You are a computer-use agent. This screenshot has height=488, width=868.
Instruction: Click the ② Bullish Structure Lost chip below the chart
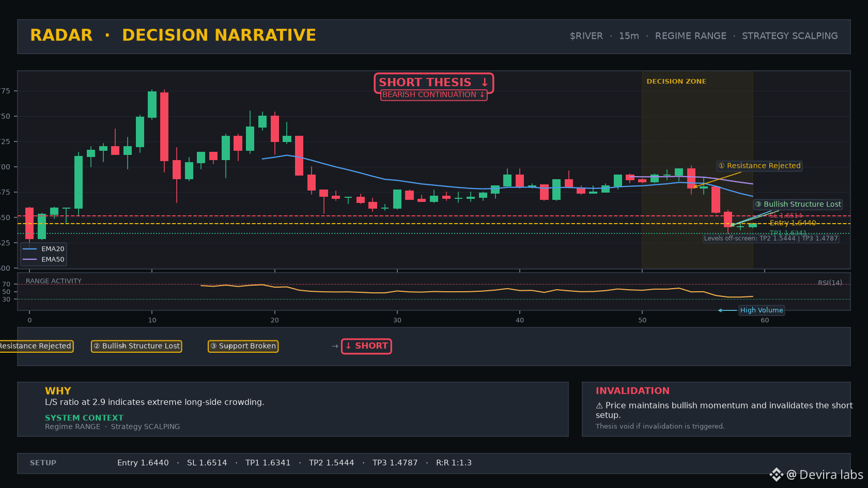pyautogui.click(x=136, y=346)
